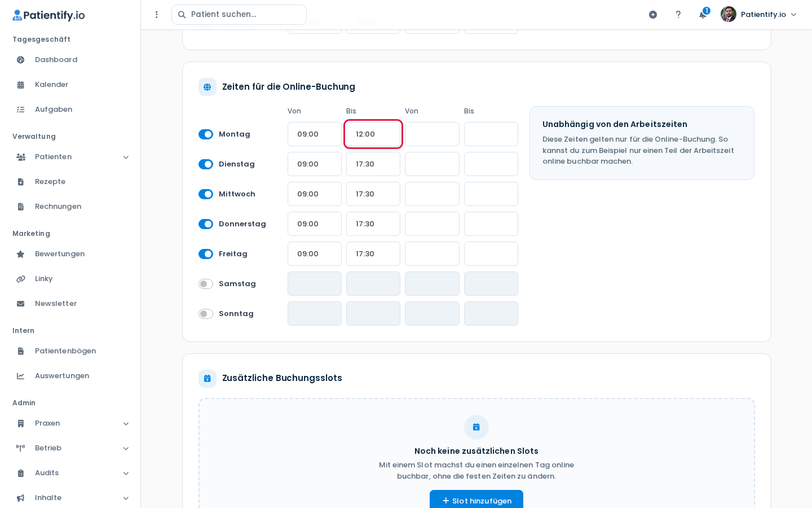Click the Slot hinzufügen button
812x508 pixels.
(476, 500)
